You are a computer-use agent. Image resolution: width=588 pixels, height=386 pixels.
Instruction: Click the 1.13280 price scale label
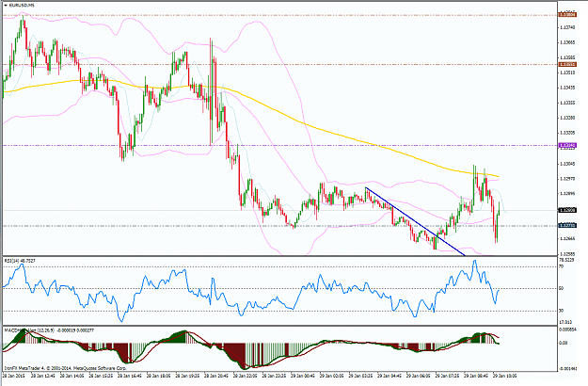tap(567, 118)
